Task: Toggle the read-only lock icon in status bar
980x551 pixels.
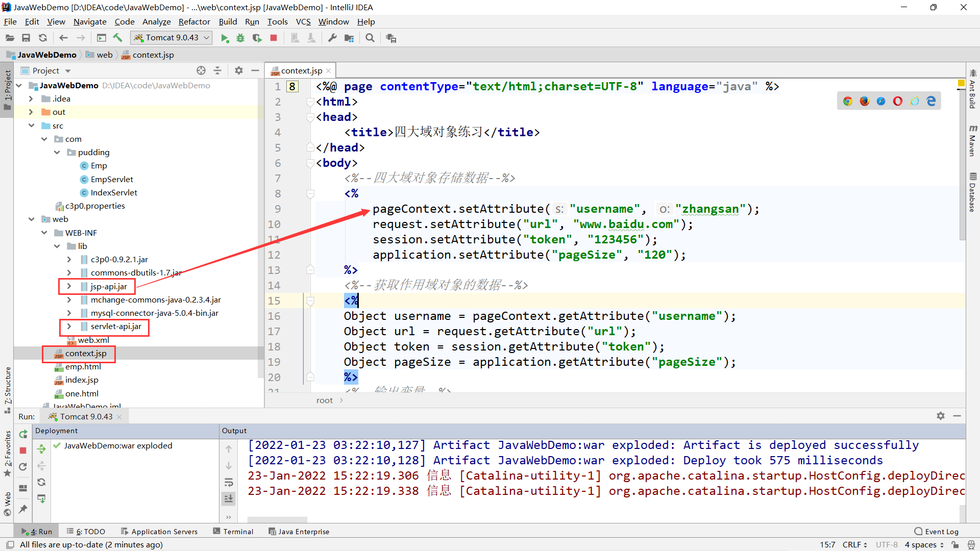Action: tap(955, 544)
